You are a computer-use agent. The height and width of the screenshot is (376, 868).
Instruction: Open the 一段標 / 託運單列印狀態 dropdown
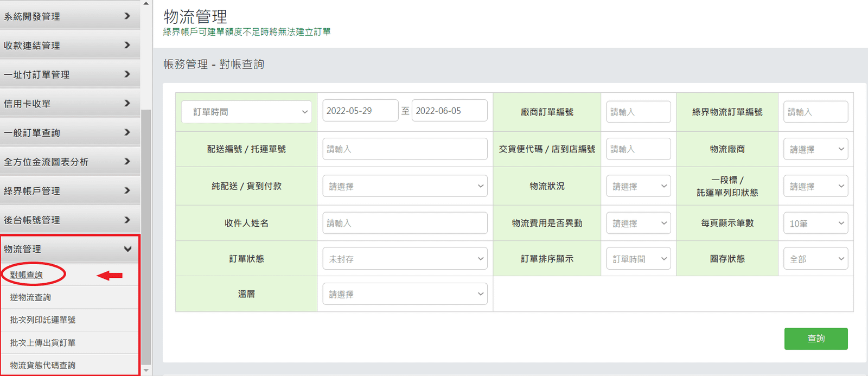pos(816,186)
